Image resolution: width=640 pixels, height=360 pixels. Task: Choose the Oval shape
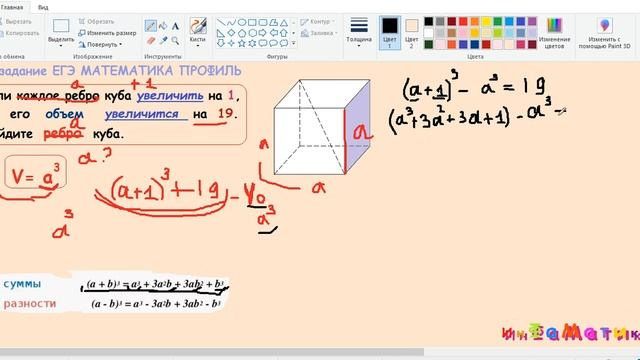pos(242,22)
